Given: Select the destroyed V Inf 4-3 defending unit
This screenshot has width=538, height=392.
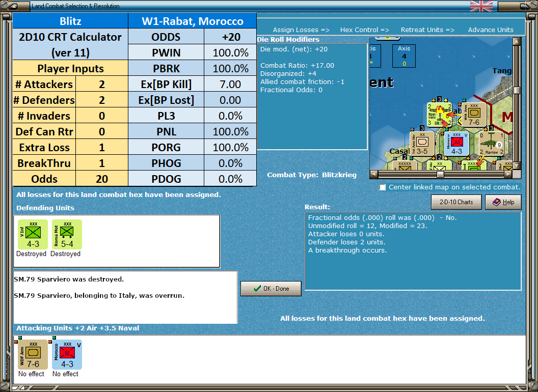Looking at the screenshot, I should click(x=33, y=235).
